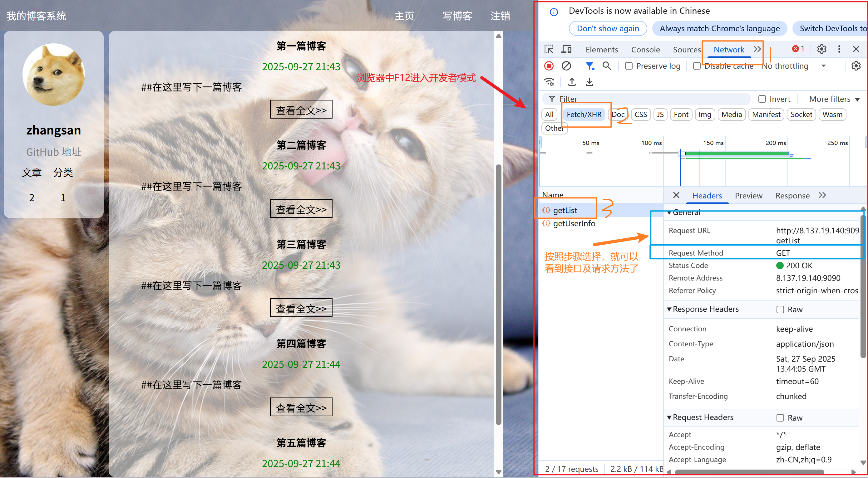868x478 pixels.
Task: Click Don't show again button
Action: pos(608,28)
